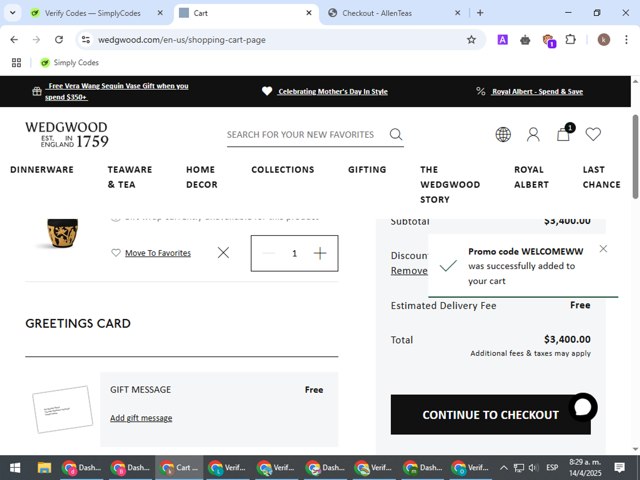Click Continue to Checkout
Screen dimensions: 640x480
click(x=490, y=414)
